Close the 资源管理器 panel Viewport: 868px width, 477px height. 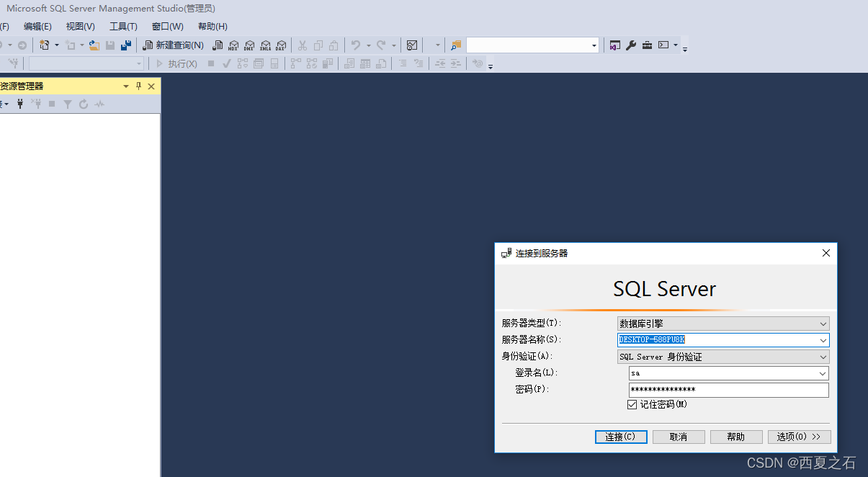[151, 86]
